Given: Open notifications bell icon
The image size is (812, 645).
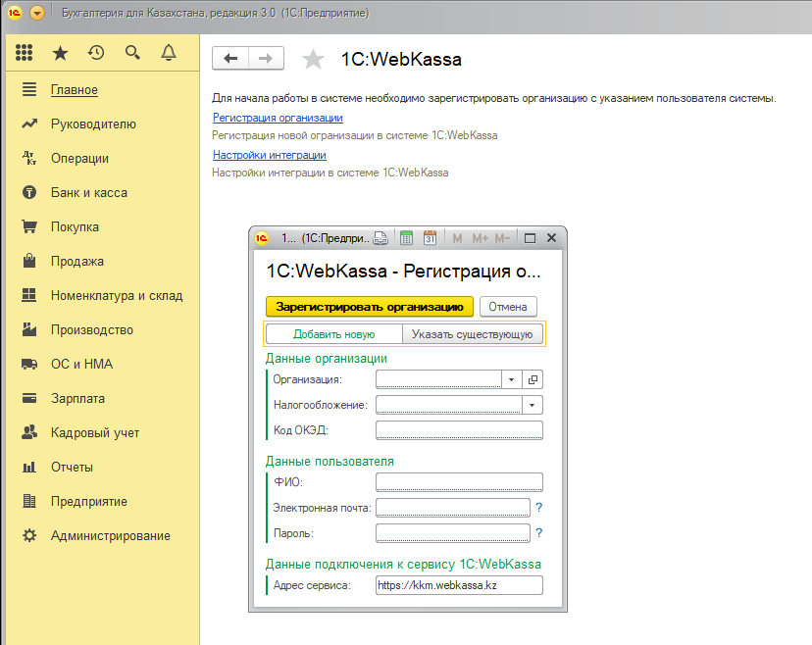Looking at the screenshot, I should pyautogui.click(x=169, y=52).
